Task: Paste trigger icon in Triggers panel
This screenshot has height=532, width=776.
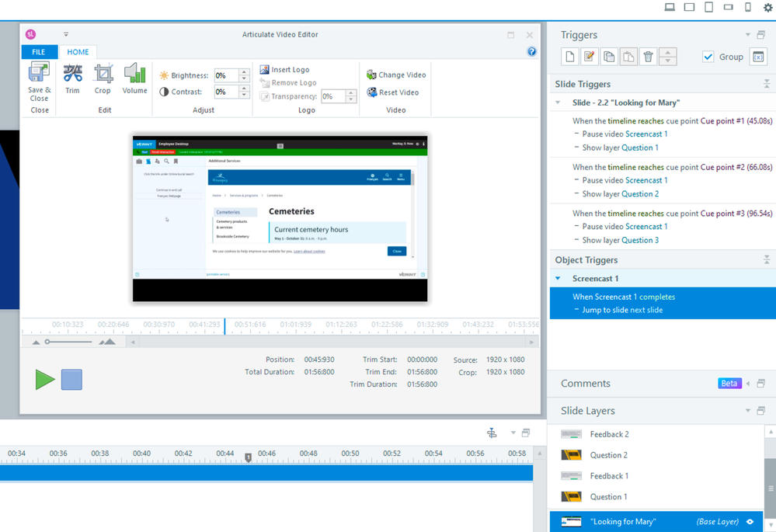Action: tap(628, 57)
